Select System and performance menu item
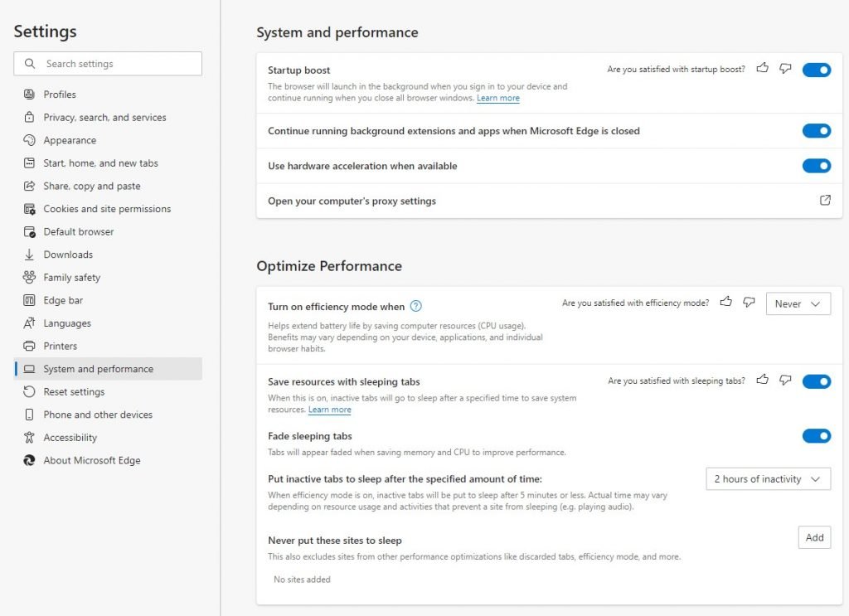 coord(109,369)
